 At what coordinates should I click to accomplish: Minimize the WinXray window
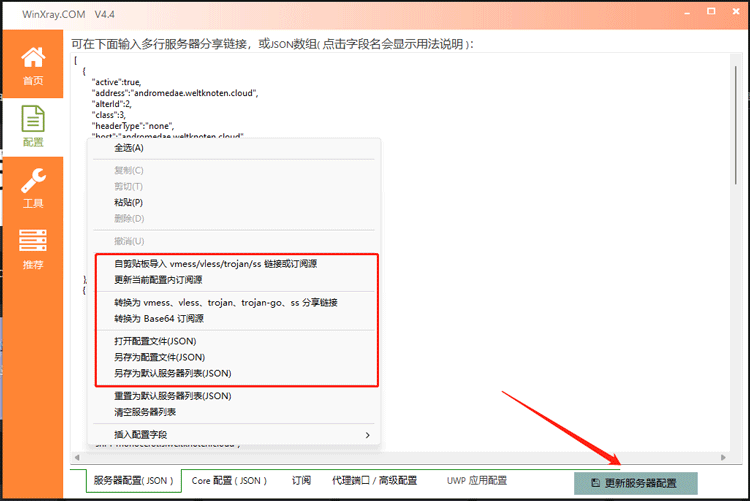tap(687, 12)
